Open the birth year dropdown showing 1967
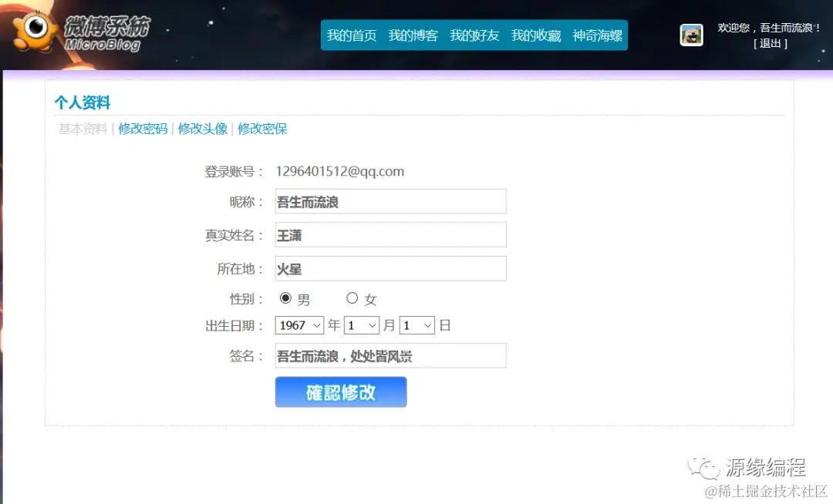Viewport: 833px width, 504px height. click(x=299, y=325)
